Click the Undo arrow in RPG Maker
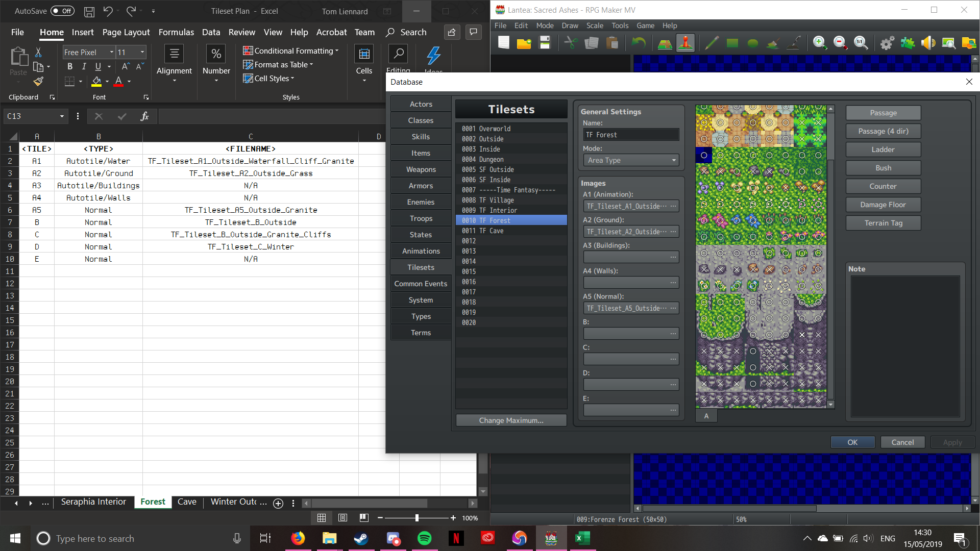Viewport: 980px width, 551px height. click(x=638, y=43)
